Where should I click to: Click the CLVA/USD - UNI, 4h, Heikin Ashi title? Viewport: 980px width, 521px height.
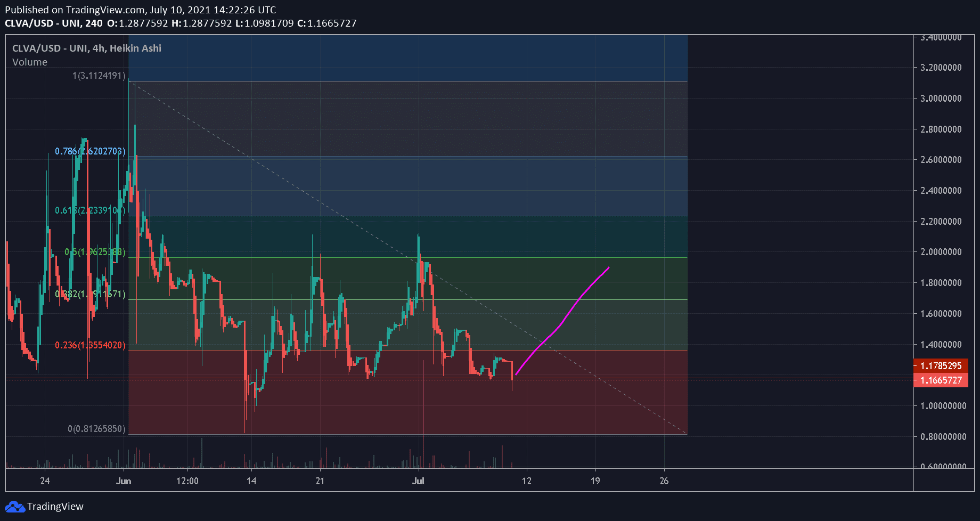click(x=86, y=48)
